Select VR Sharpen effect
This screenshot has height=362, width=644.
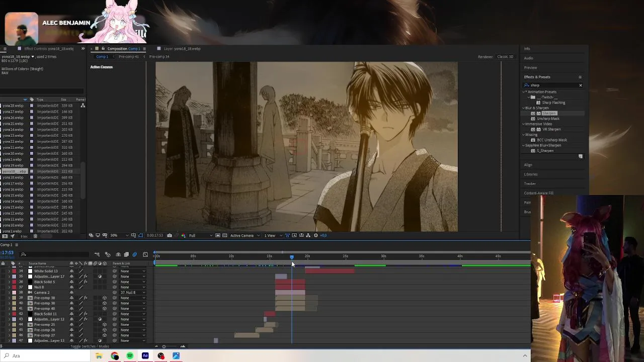tap(551, 129)
